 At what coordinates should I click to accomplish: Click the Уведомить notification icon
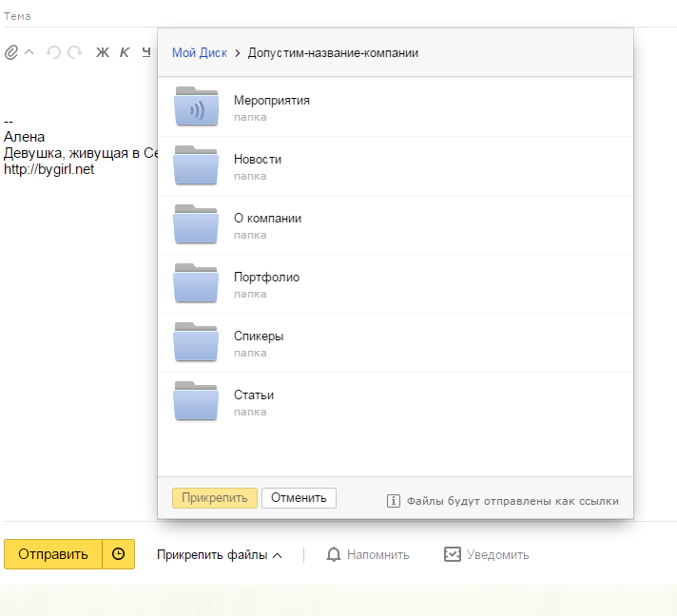[452, 554]
